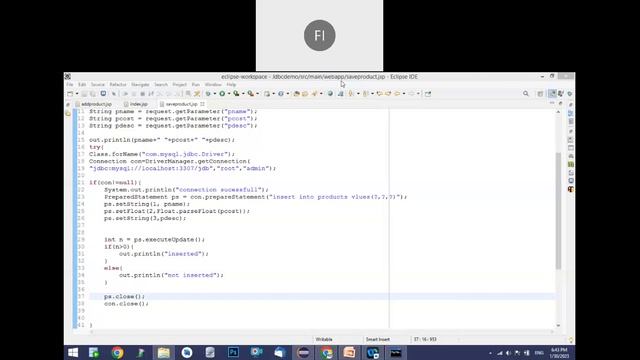The image size is (640, 360).
Task: Click the Open Perspective icon
Action: [540, 94]
